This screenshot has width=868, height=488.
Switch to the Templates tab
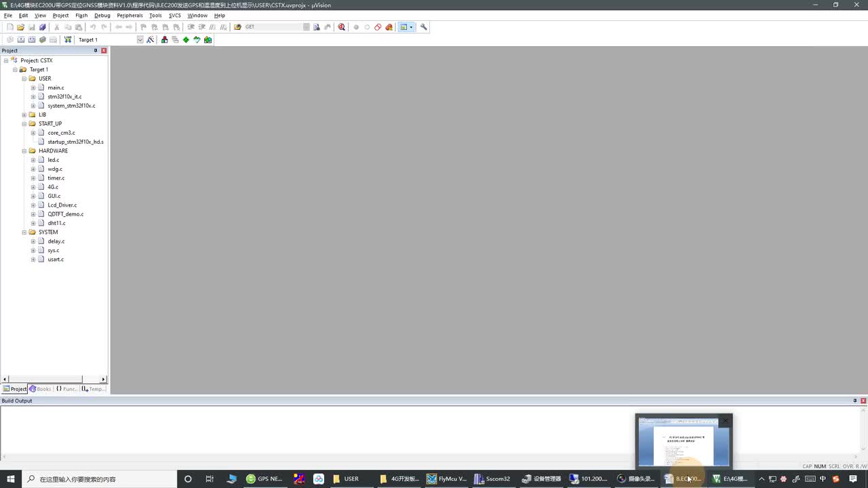click(x=94, y=389)
